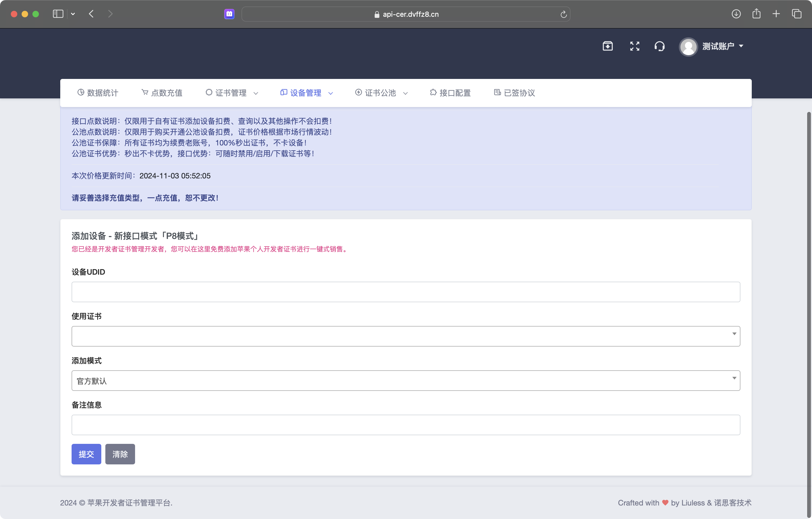This screenshot has width=812, height=519.
Task: Click the pie chart icon beside 数据统计
Action: 80,92
